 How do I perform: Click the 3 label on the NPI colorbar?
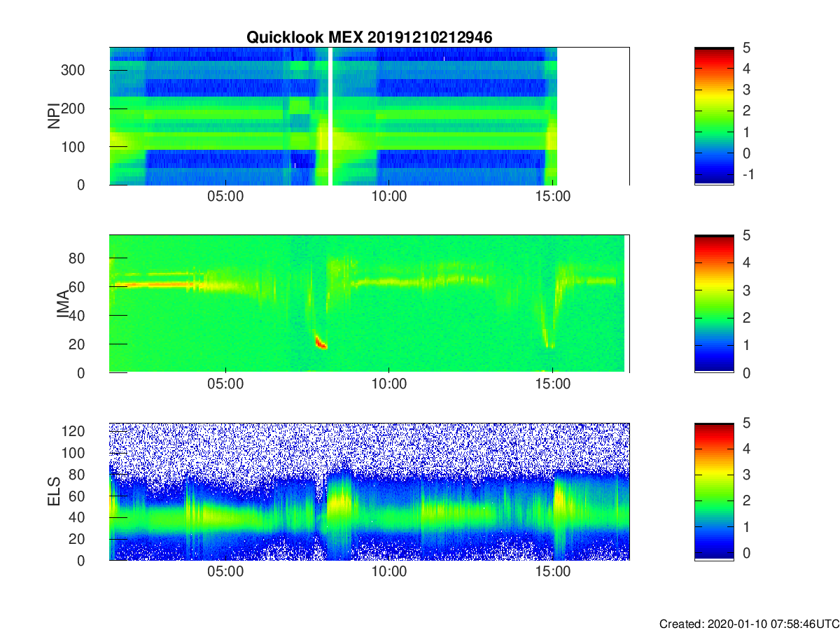746,90
